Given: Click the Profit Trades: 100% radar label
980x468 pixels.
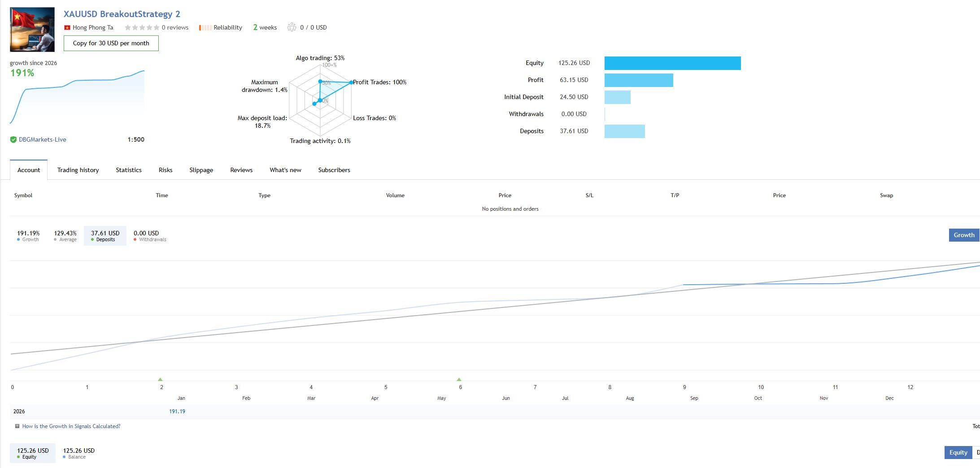Looking at the screenshot, I should point(380,82).
